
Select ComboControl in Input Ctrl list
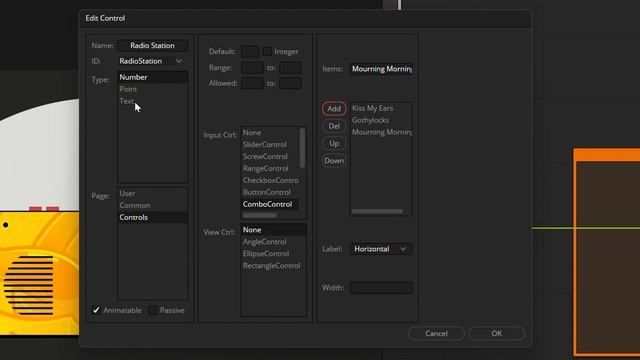point(270,204)
